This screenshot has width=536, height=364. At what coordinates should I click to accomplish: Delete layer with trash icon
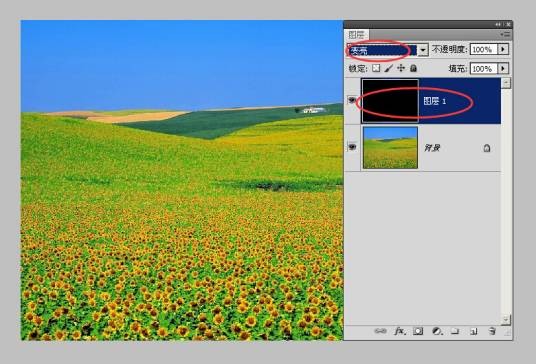pyautogui.click(x=492, y=331)
